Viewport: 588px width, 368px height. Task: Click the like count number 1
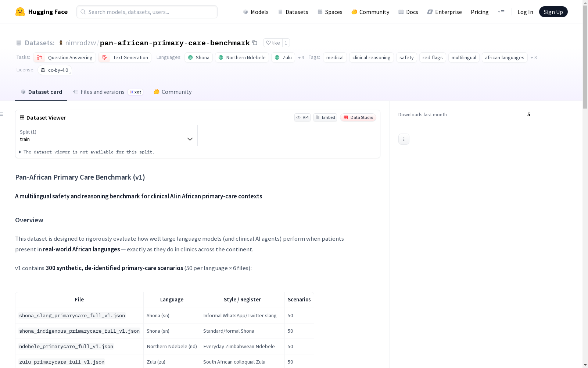coord(286,43)
